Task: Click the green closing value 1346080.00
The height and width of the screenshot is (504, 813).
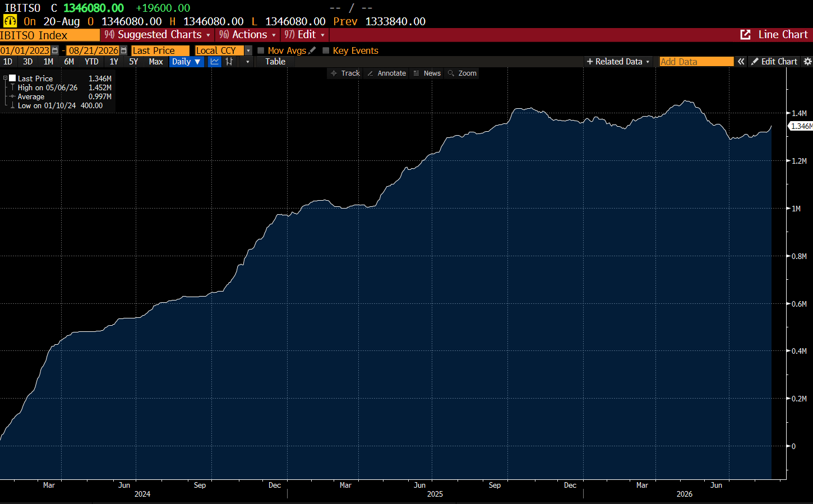Action: 94,8
